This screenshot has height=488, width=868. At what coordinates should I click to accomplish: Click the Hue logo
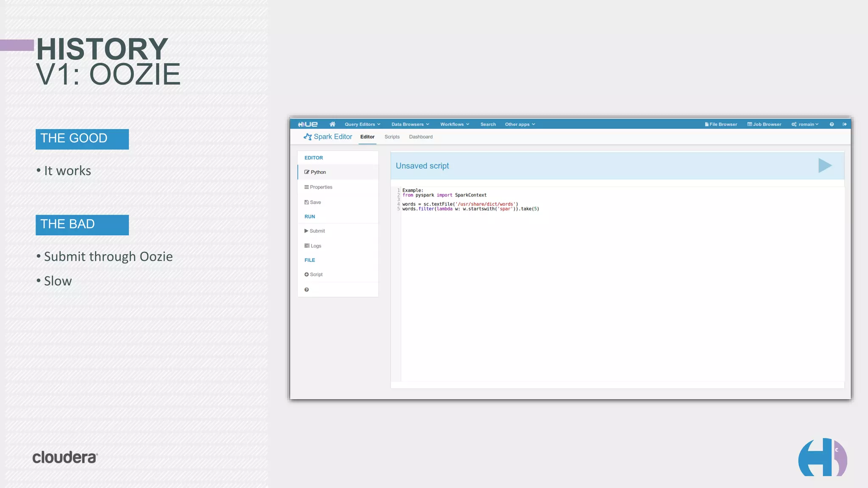point(308,124)
